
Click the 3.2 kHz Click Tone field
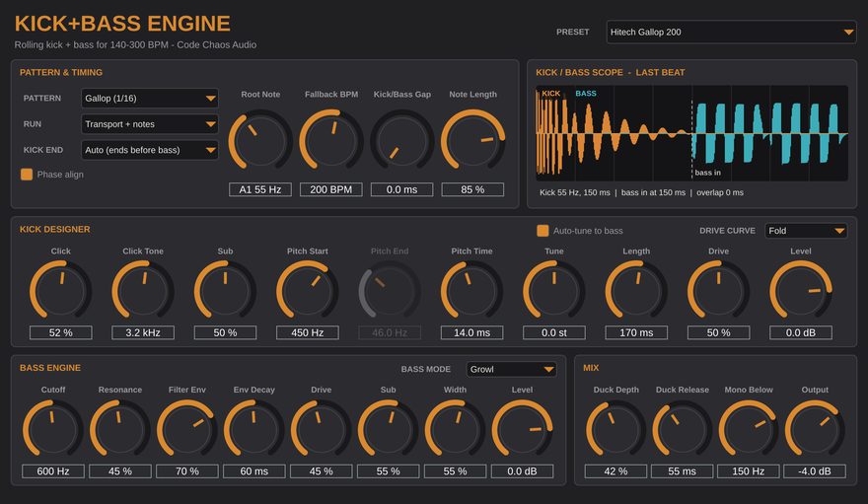(x=143, y=332)
